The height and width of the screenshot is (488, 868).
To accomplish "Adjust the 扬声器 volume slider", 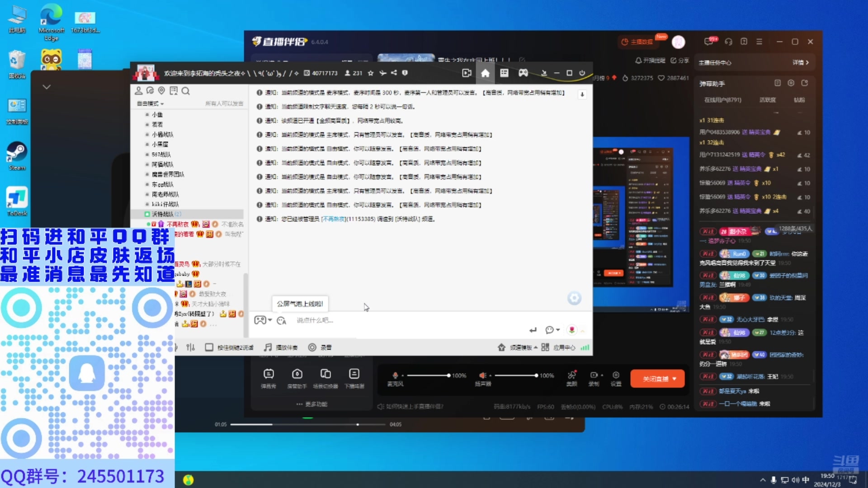I will [516, 375].
